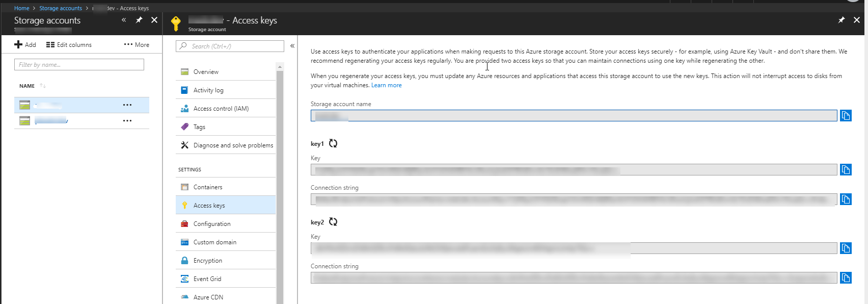868x304 pixels.
Task: Open context menu for first storage account
Action: (x=127, y=105)
